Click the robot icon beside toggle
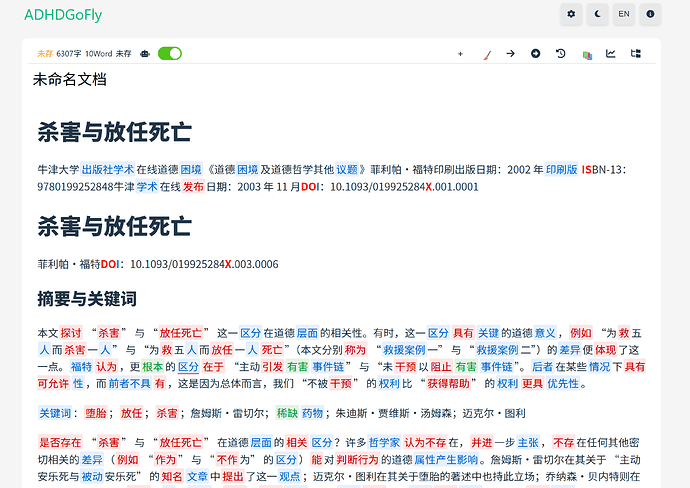Image resolution: width=690 pixels, height=488 pixels. point(145,54)
